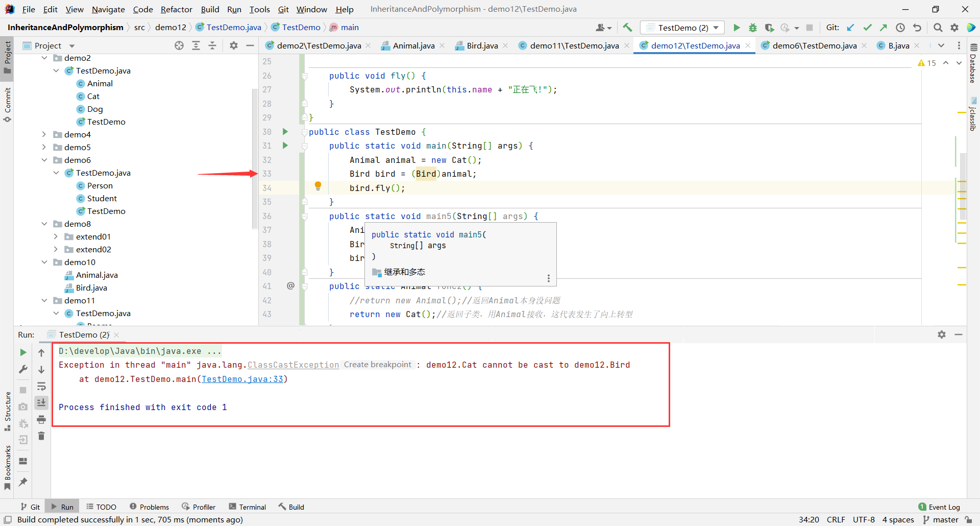Expand all nodes in Project panel

tap(196, 45)
